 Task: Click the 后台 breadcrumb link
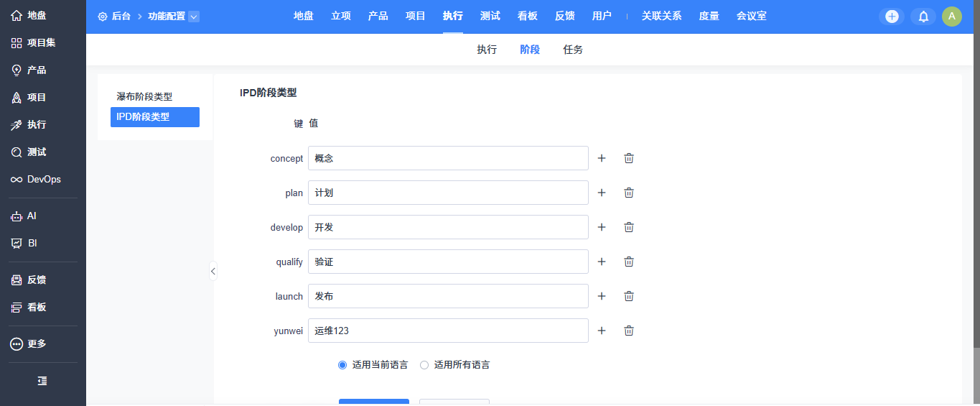(121, 16)
